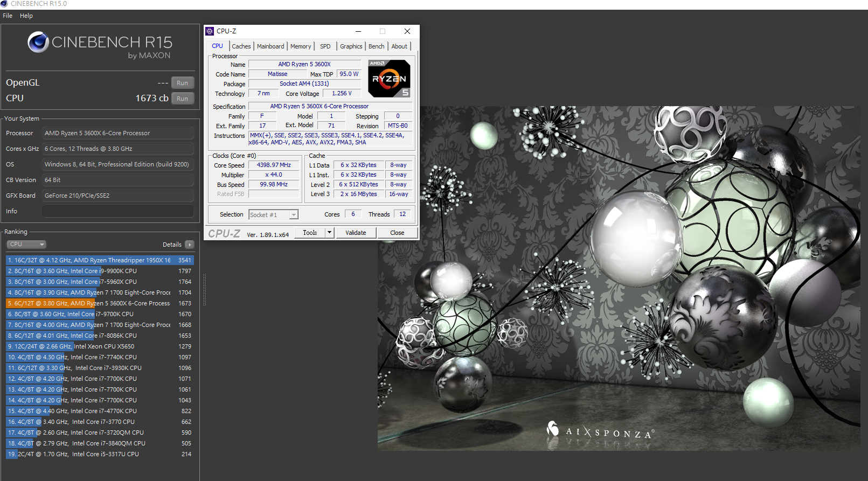Viewport: 868px width, 481px height.
Task: Select the i7-3720QM ranking row
Action: point(100,433)
